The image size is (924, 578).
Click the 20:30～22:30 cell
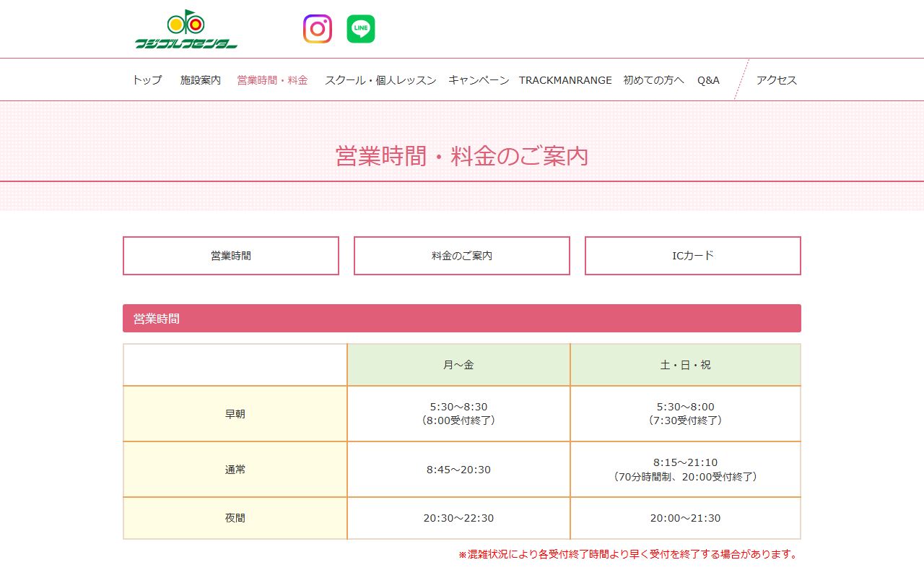click(458, 518)
